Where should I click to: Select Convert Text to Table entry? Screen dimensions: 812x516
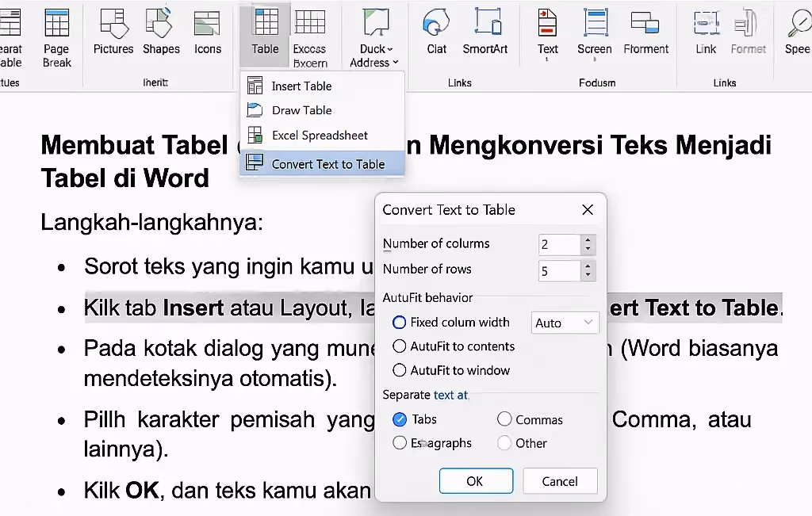pos(321,164)
